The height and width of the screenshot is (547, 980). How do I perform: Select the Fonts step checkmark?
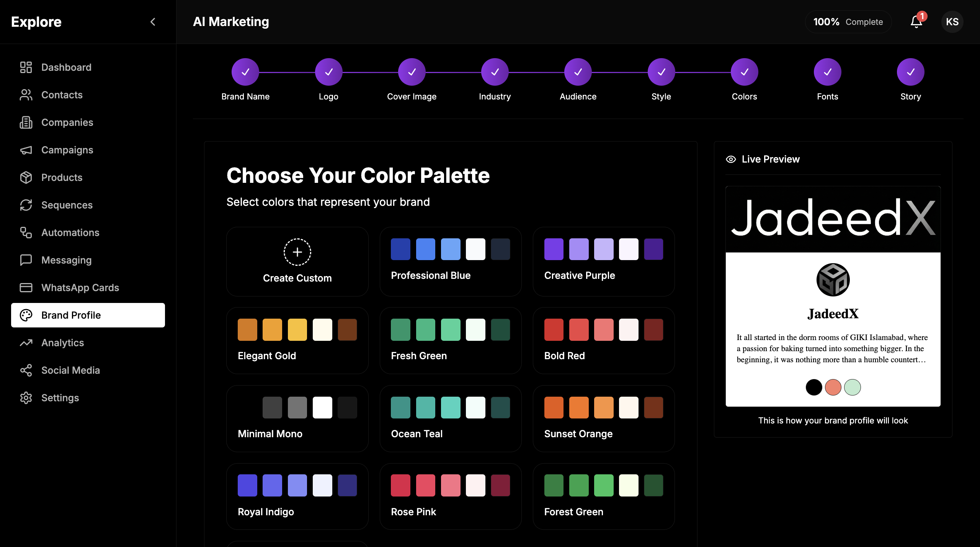pyautogui.click(x=827, y=72)
